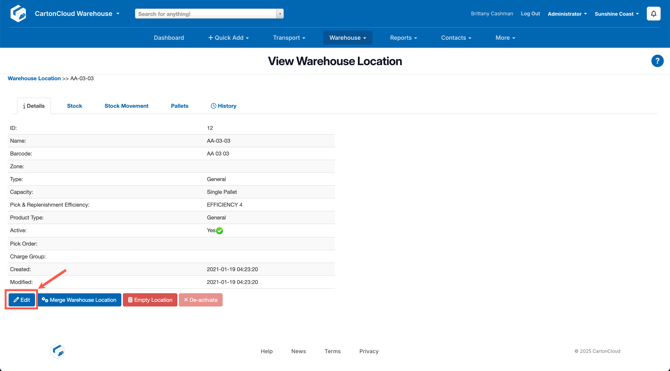670x371 pixels.
Task: Click the Capacity value Single Pallet
Action: (x=222, y=192)
